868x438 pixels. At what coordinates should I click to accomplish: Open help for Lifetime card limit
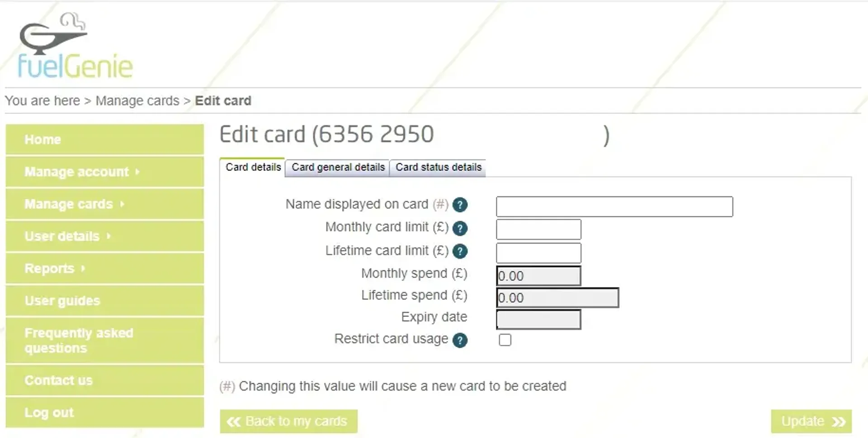pos(459,251)
